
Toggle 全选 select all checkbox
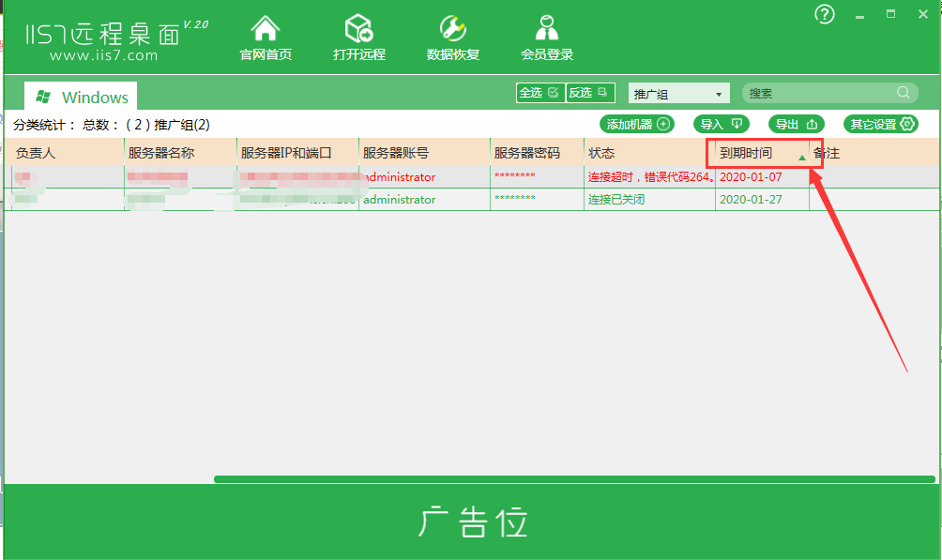[x=539, y=93]
